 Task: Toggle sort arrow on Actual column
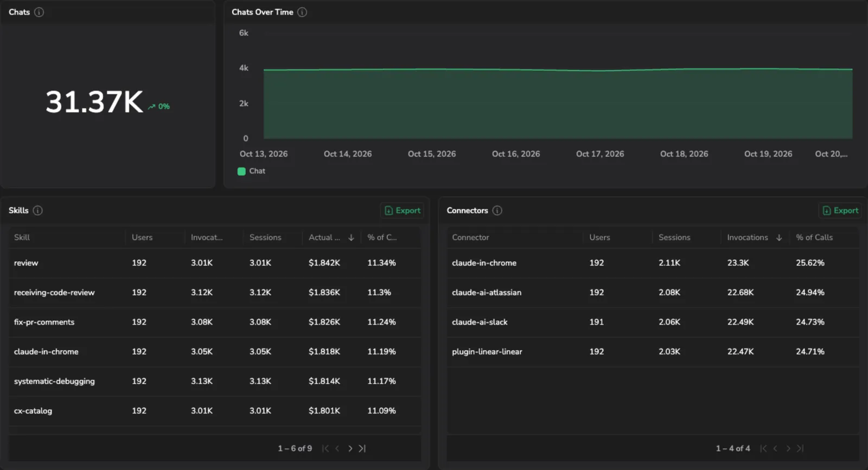(x=351, y=237)
